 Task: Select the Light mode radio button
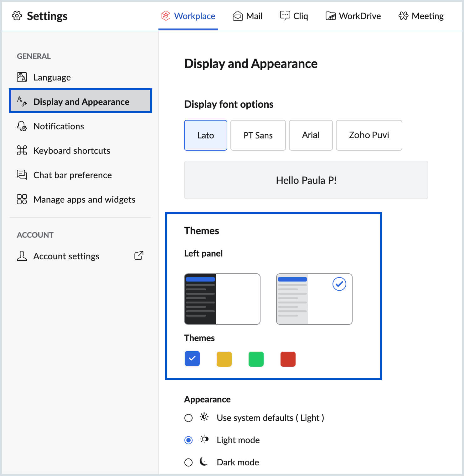coord(188,440)
